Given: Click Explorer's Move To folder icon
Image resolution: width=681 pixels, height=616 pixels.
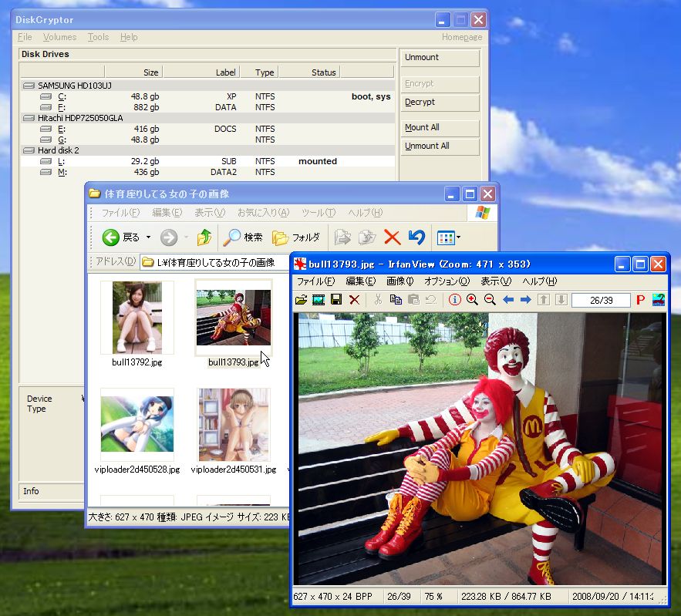Looking at the screenshot, I should (x=342, y=237).
